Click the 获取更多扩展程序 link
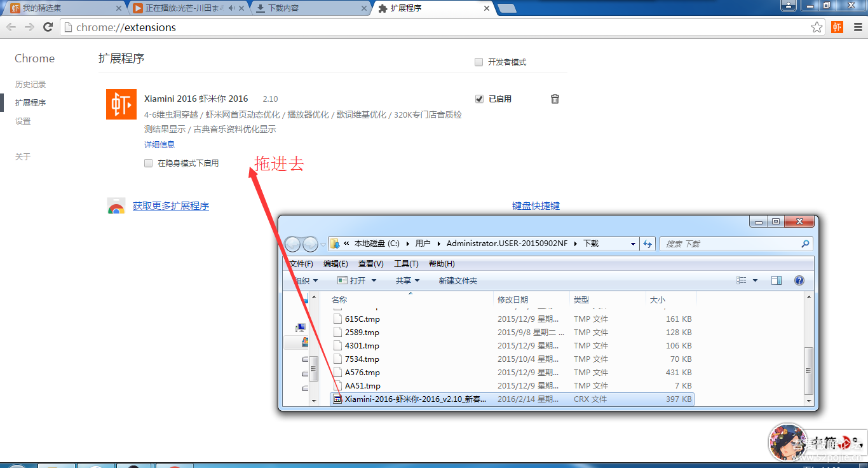 coord(171,206)
